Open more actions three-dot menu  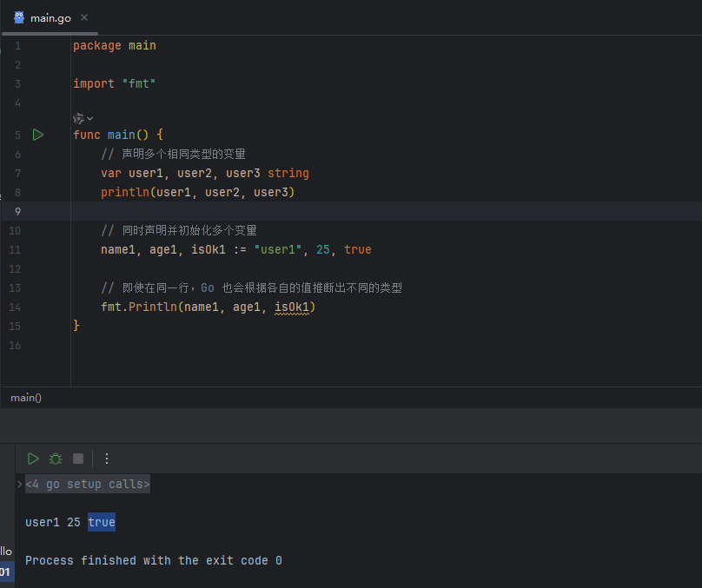107,459
